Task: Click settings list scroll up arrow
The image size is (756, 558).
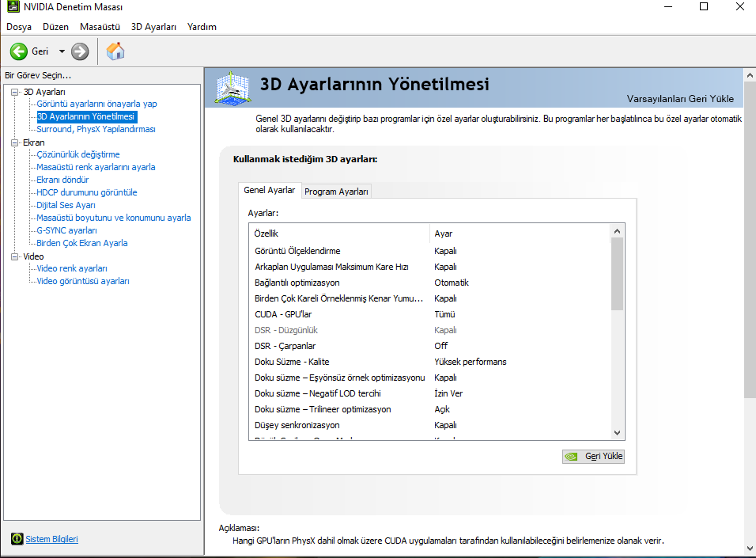Action: [x=617, y=231]
